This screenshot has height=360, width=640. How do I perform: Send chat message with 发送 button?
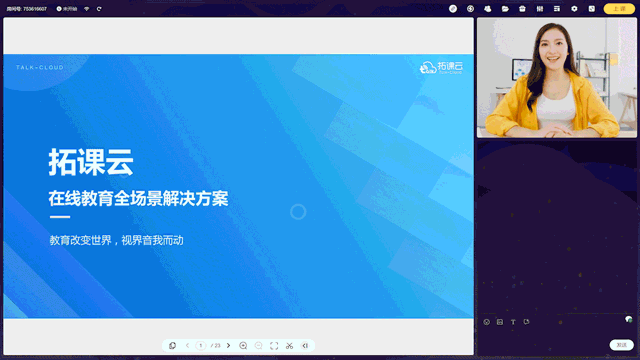[x=622, y=345]
